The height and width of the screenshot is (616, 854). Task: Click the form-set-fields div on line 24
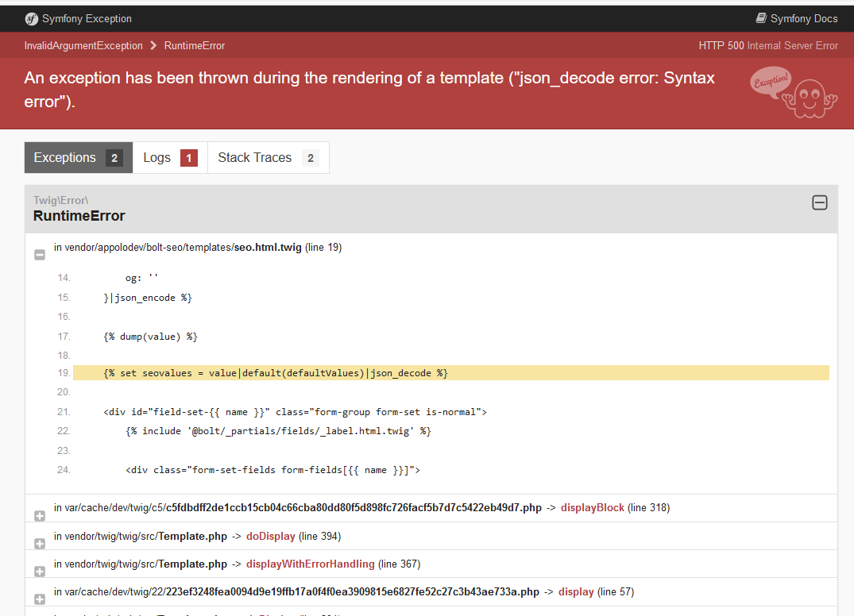click(x=272, y=470)
